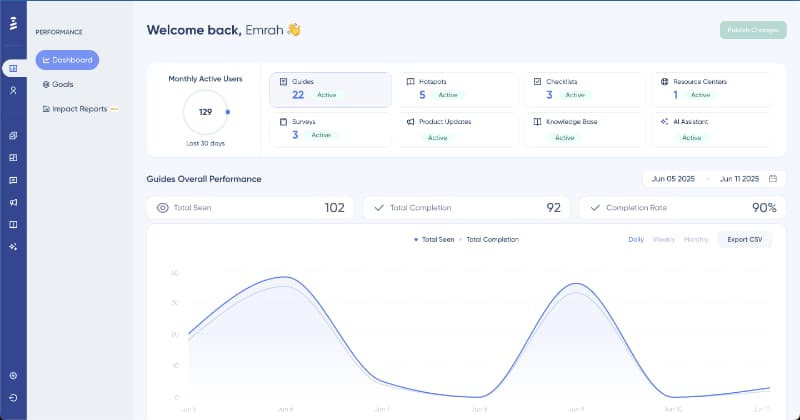Open the guides stack icon in left rail
Screen dimensions: 800x420
pos(13,136)
